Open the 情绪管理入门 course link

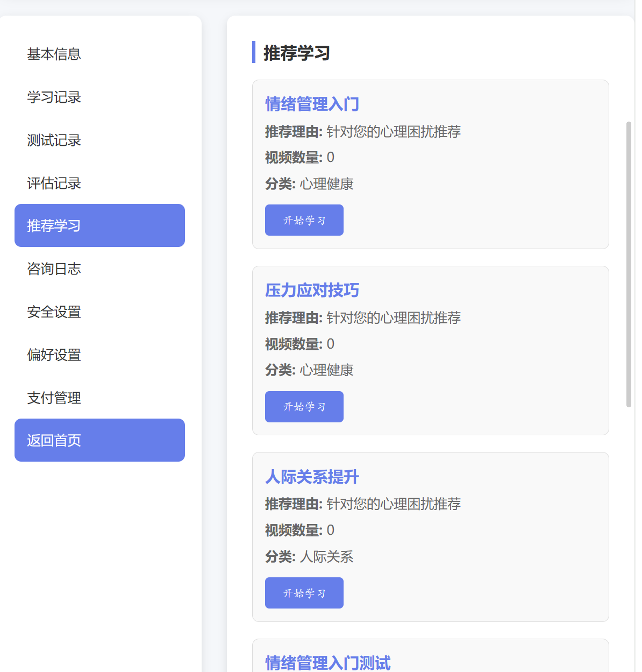pos(312,104)
